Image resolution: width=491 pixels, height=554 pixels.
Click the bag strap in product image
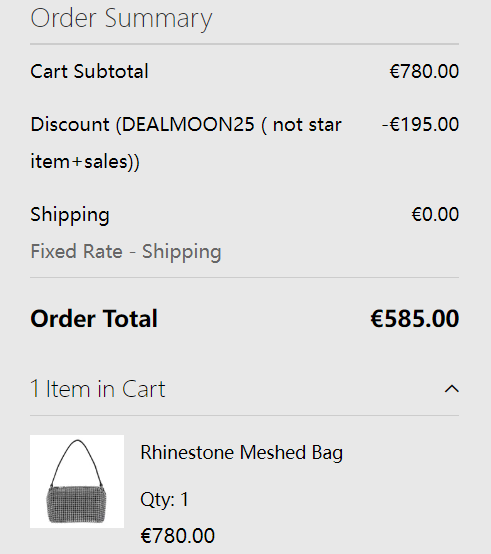point(77,461)
